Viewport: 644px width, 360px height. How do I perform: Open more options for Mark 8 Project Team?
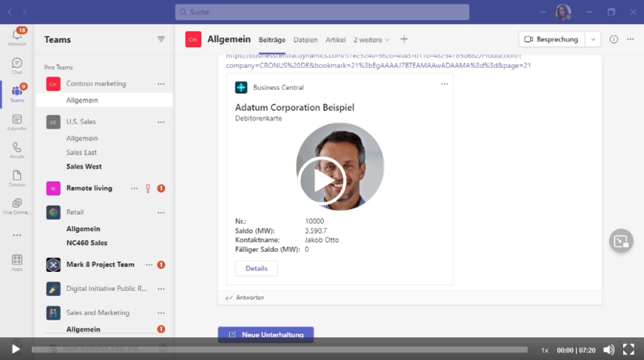click(148, 265)
